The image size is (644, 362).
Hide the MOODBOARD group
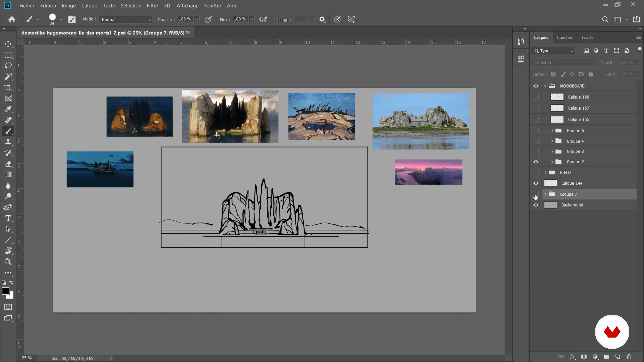pos(536,86)
